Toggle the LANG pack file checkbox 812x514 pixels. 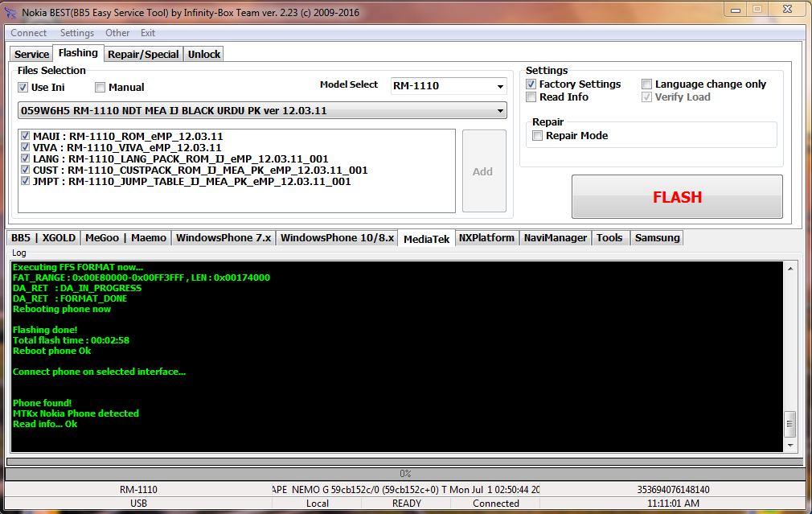click(26, 158)
